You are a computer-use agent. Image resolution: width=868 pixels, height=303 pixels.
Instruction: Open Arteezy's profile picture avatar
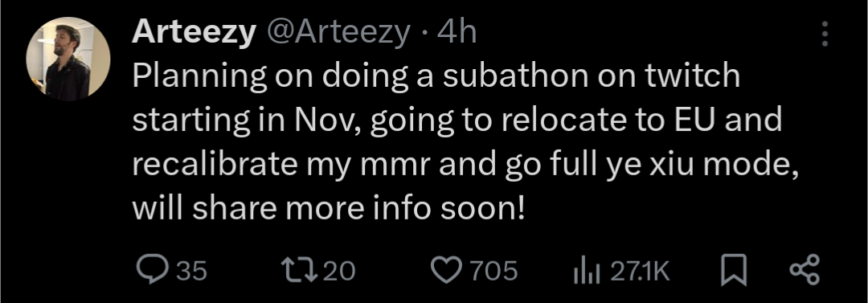point(68,59)
